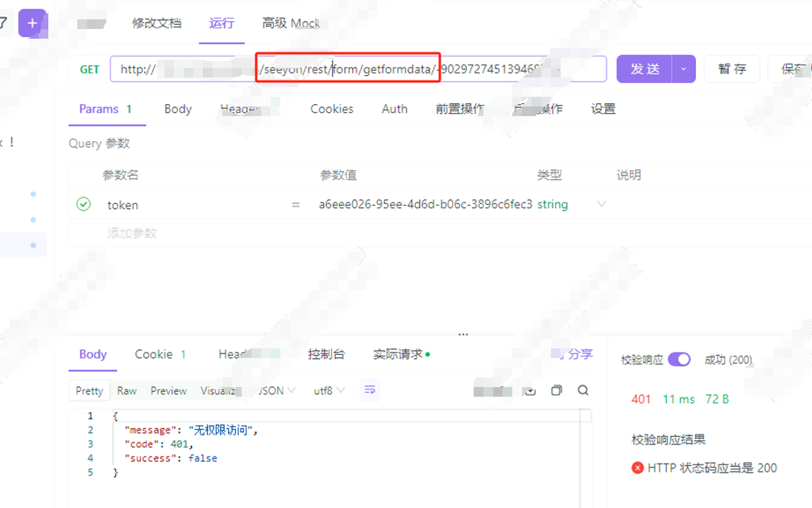Image resolution: width=812 pixels, height=508 pixels.
Task: Open the 前置操作 tab
Action: pos(460,109)
